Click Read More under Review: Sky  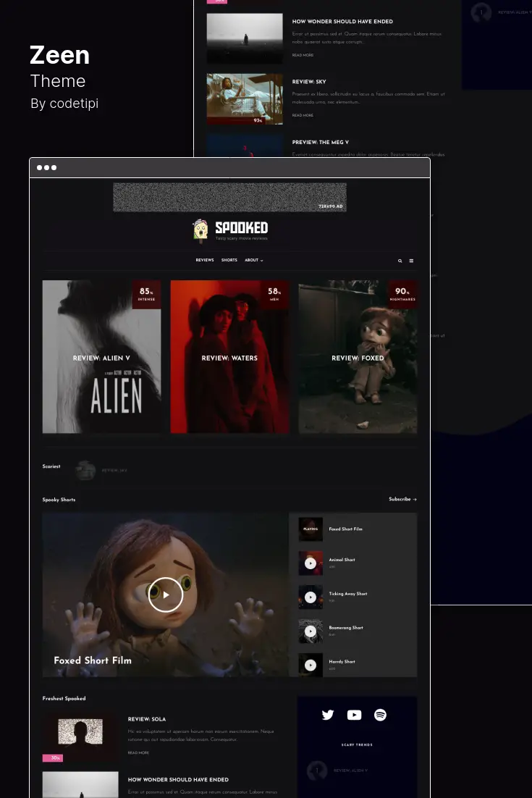point(303,116)
